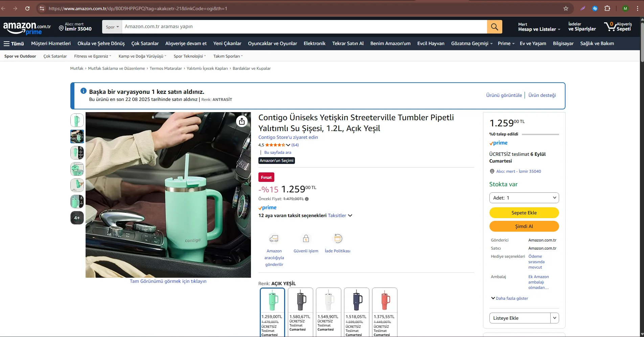Choose the white variant priced 1.549,90TL
The image size is (644, 337).
pos(328,312)
